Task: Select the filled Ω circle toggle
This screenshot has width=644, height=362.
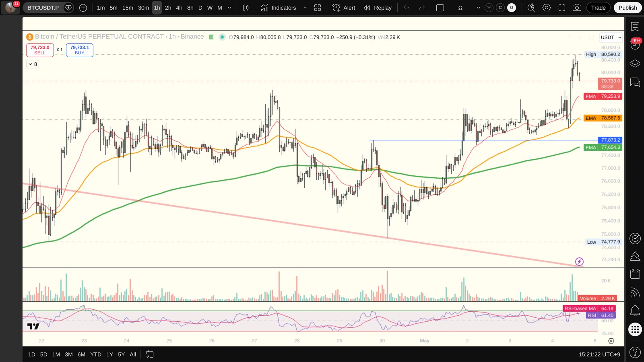Action: pos(512,8)
